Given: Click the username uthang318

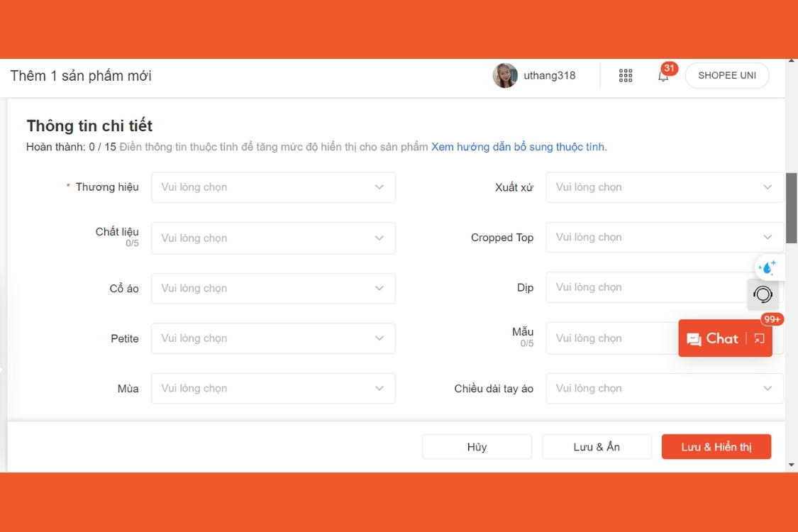Looking at the screenshot, I should click(x=550, y=75).
